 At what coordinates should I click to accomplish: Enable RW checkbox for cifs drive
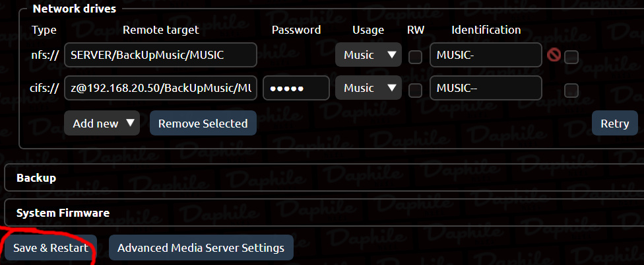click(415, 89)
